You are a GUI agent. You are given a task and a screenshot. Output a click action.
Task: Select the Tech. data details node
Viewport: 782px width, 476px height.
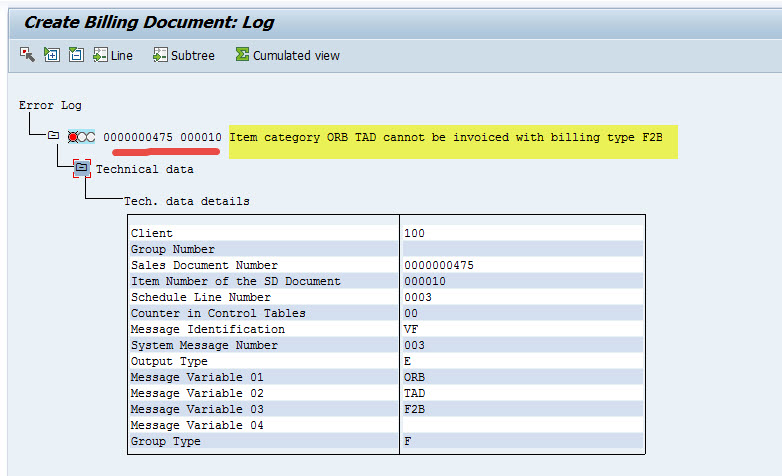point(187,201)
